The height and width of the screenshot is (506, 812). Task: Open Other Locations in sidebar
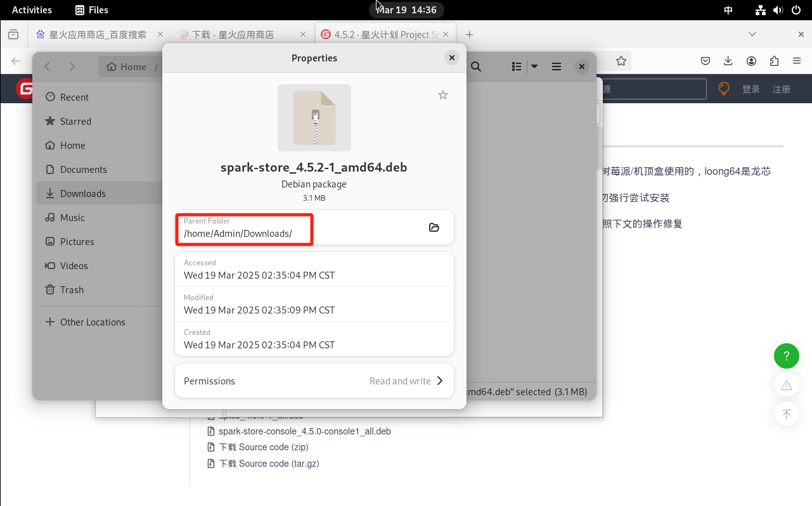(93, 322)
